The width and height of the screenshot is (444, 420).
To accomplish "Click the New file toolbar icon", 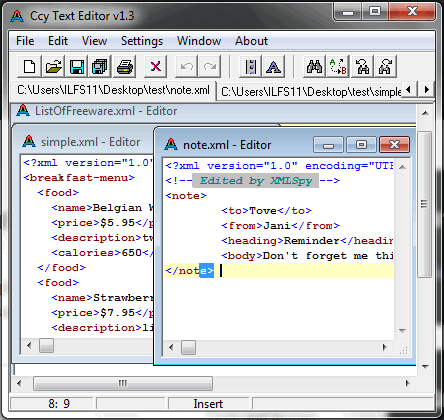I will click(x=29, y=67).
